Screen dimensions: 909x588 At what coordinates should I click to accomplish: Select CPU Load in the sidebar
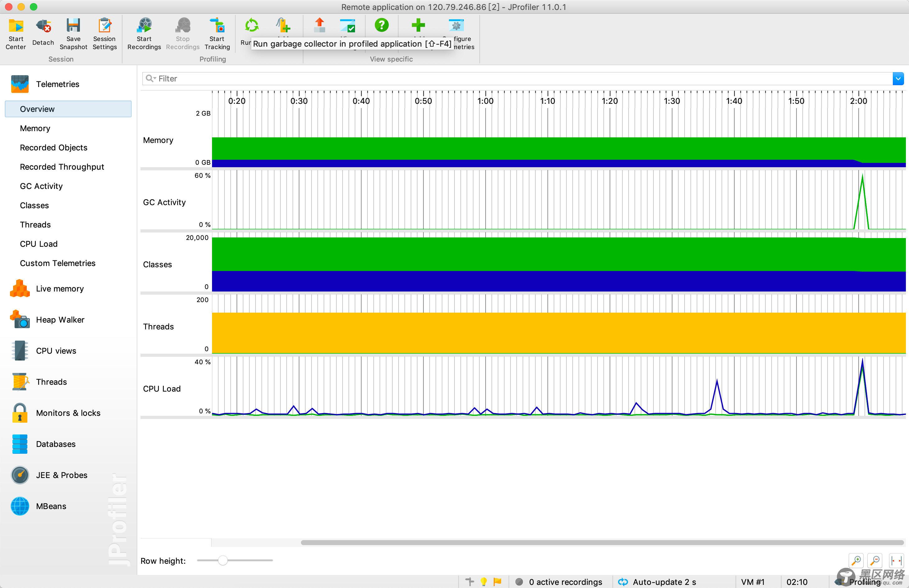tap(39, 244)
